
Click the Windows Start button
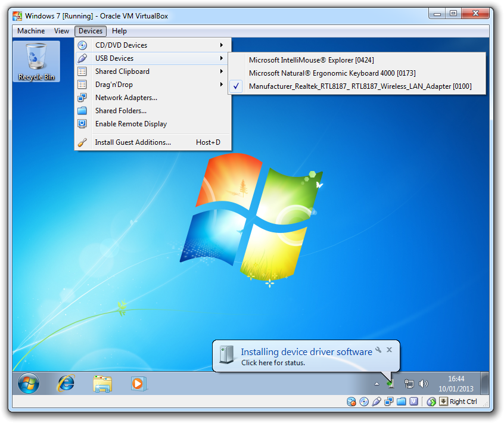(29, 383)
